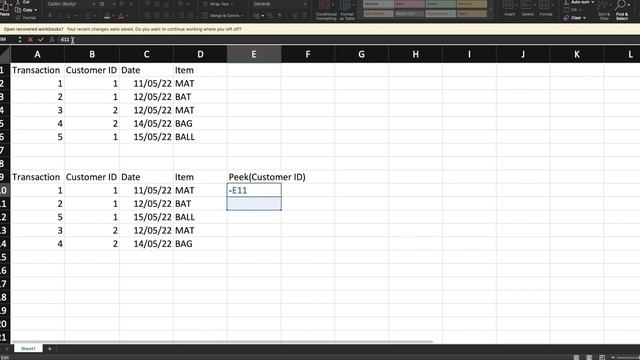This screenshot has width=640, height=360.
Task: Click the 'BALL' cell in row 6
Action: pyautogui.click(x=200, y=137)
